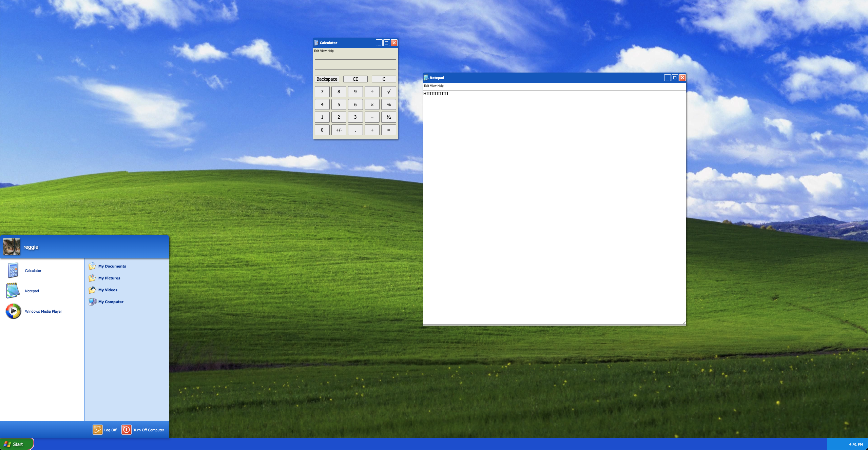Viewport: 868px width, 450px height.
Task: Click calculator digit 4
Action: pos(322,104)
